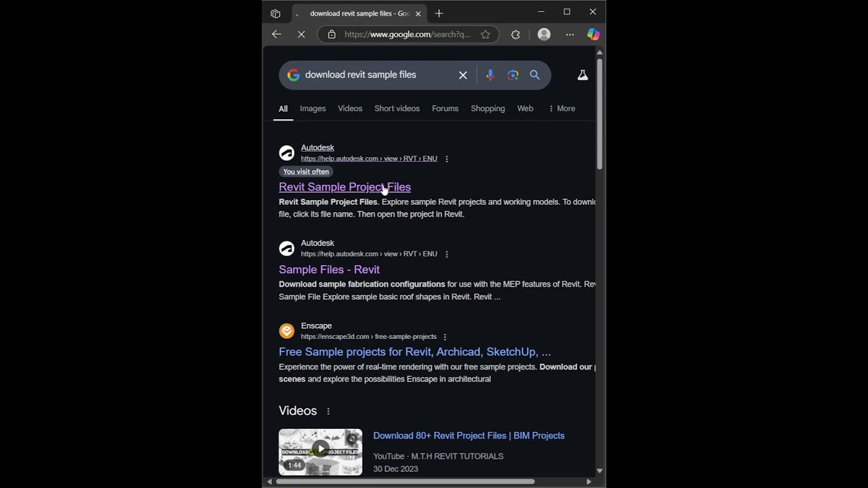868x488 pixels.
Task: Click the enscape3d.com free-sample-projects URL
Action: pos(369,337)
